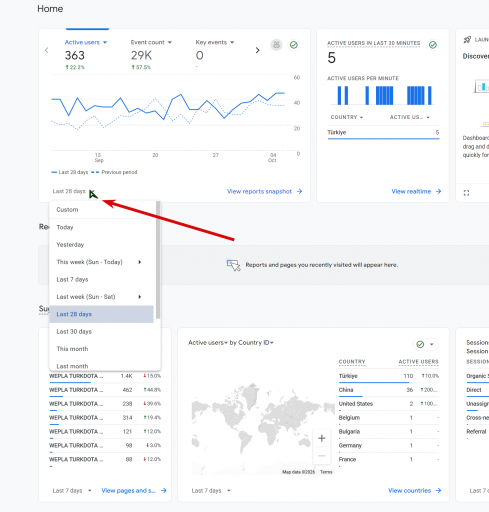Open the Active users metric dropdown
This screenshot has width=489, height=512.
tap(86, 42)
